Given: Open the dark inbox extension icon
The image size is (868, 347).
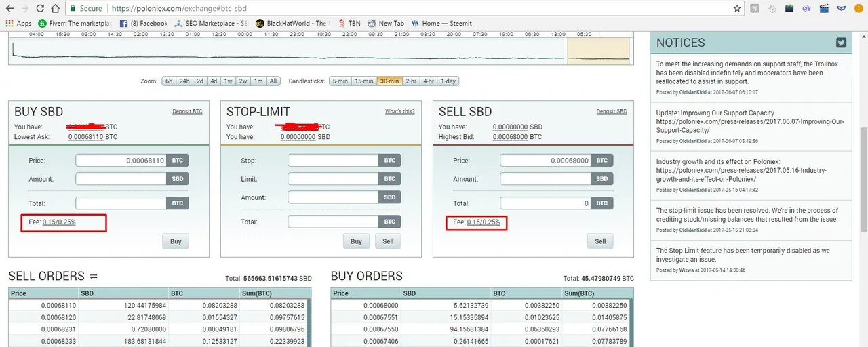Looking at the screenshot, I should pyautogui.click(x=790, y=9).
